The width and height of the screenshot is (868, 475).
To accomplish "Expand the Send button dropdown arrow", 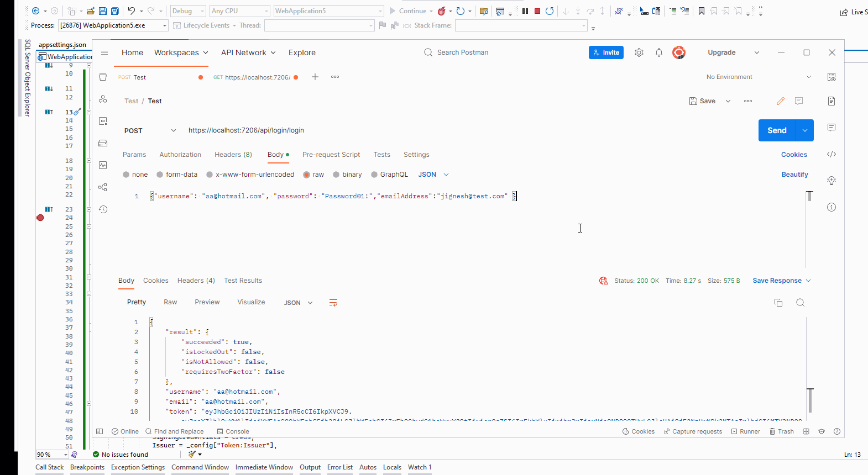I will (805, 130).
